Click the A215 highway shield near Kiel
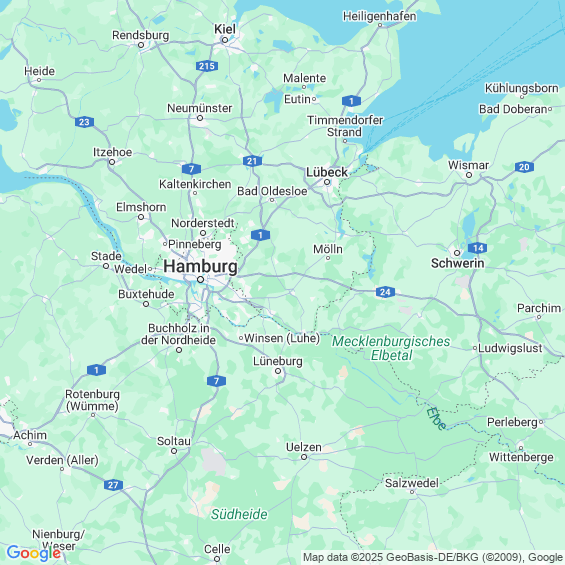 [x=207, y=66]
